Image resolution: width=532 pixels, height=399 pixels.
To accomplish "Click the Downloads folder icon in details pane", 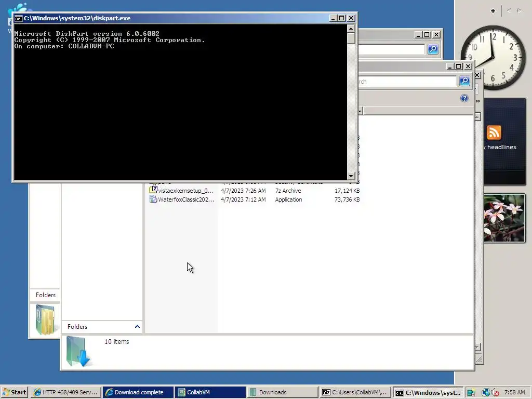I will pos(78,352).
